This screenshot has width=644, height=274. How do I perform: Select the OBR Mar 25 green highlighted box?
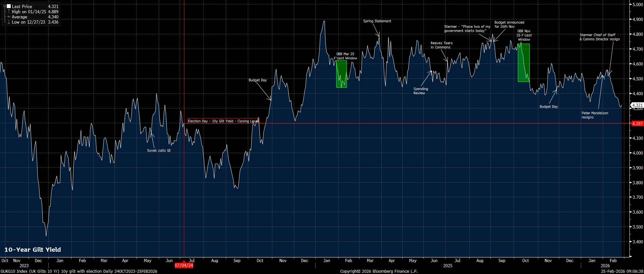pos(341,74)
